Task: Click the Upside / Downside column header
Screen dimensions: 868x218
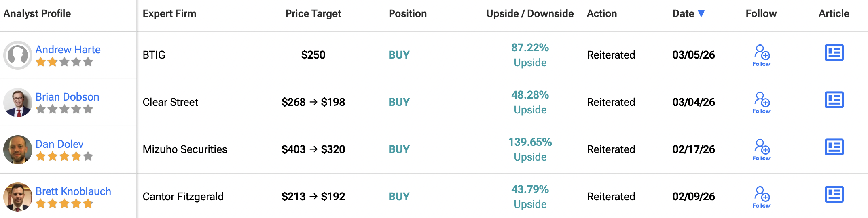Action: coord(530,14)
